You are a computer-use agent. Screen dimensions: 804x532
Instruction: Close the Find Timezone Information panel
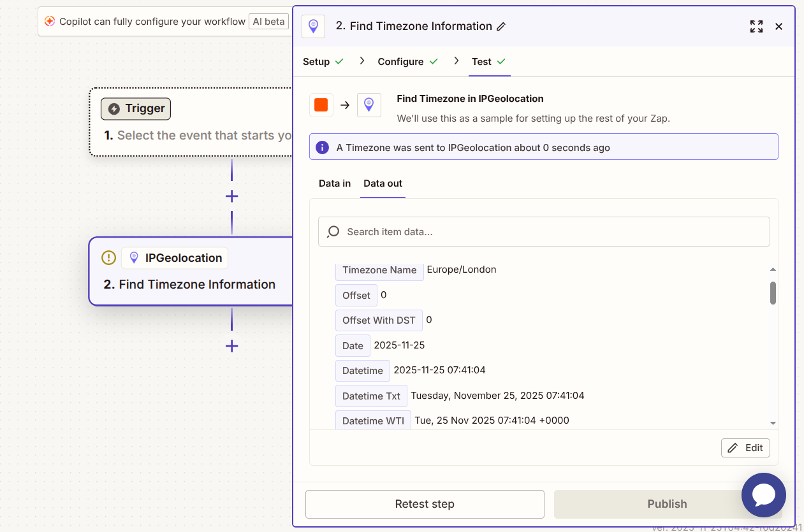click(x=778, y=27)
